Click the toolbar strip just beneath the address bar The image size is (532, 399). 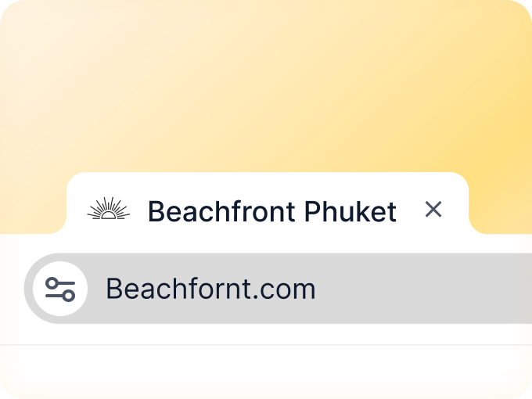266,334
